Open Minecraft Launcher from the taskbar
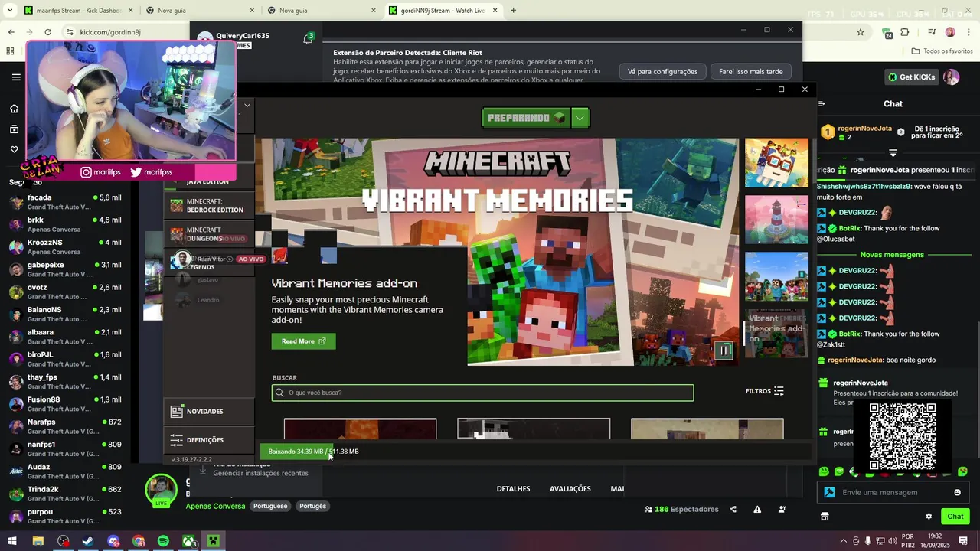This screenshot has width=980, height=551. point(214,541)
